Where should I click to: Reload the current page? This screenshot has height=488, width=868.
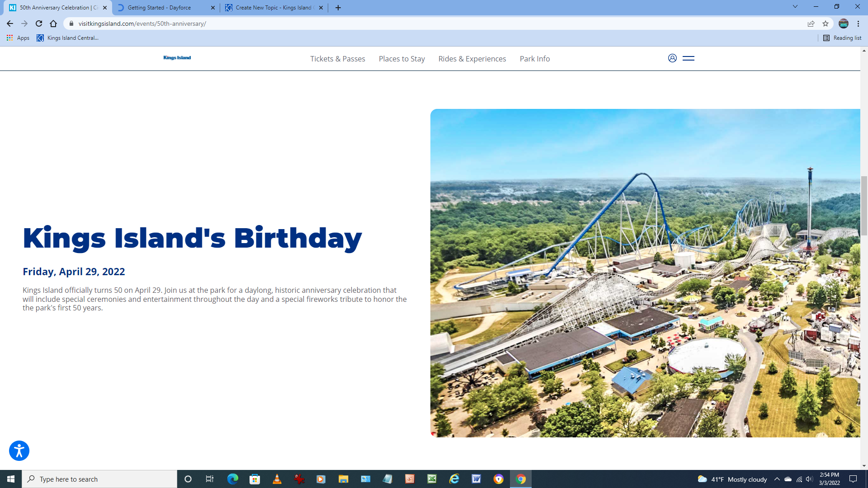point(39,23)
